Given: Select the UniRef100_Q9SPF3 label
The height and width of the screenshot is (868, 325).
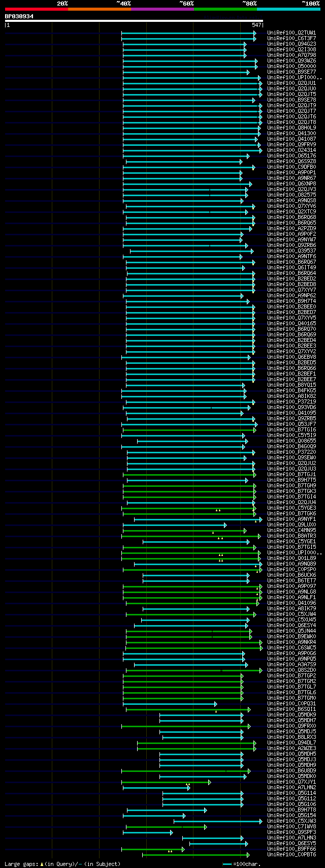Looking at the screenshot, I should pos(291,832).
